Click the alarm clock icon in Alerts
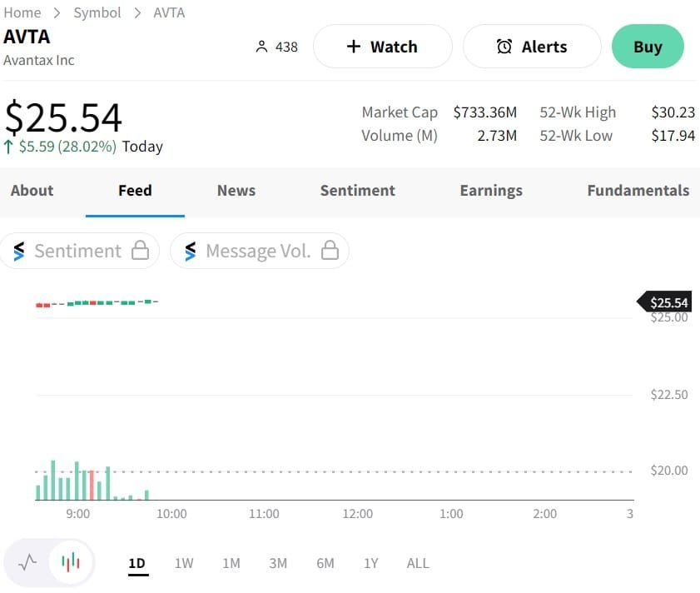This screenshot has height=593, width=700. pos(504,47)
